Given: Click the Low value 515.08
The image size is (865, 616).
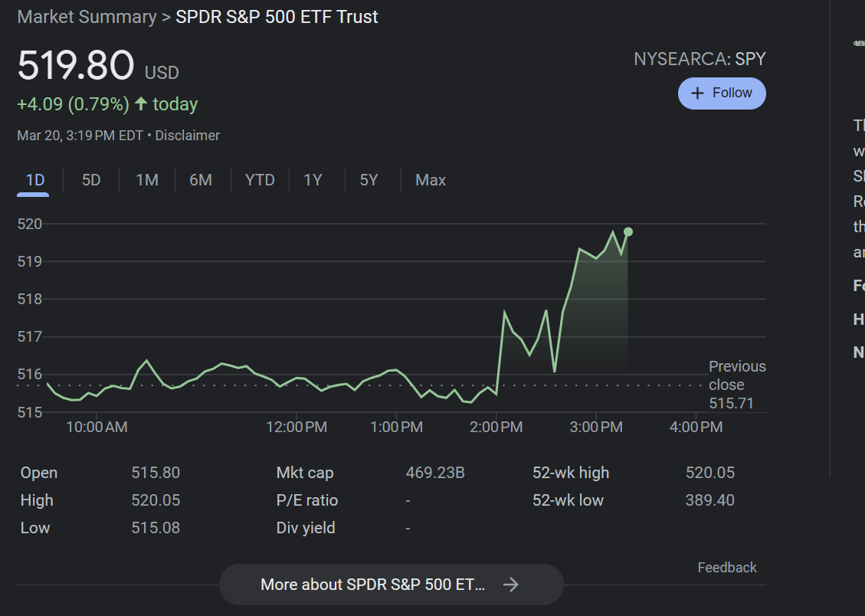Looking at the screenshot, I should click(156, 529).
